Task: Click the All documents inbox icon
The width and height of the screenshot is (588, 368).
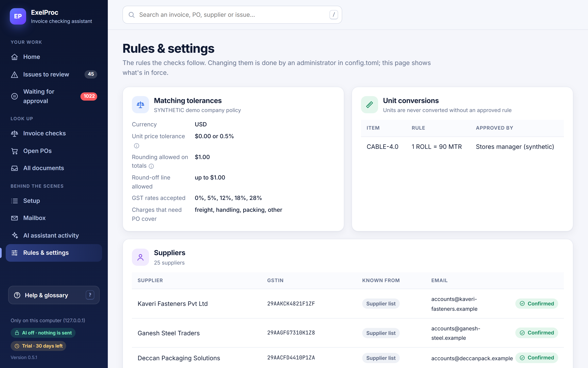Action: pyautogui.click(x=14, y=168)
